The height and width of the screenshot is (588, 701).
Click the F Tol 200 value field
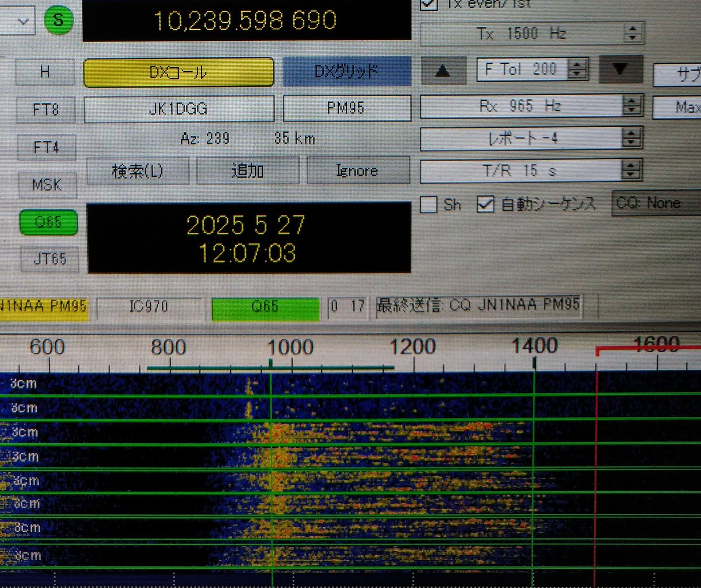click(x=523, y=69)
